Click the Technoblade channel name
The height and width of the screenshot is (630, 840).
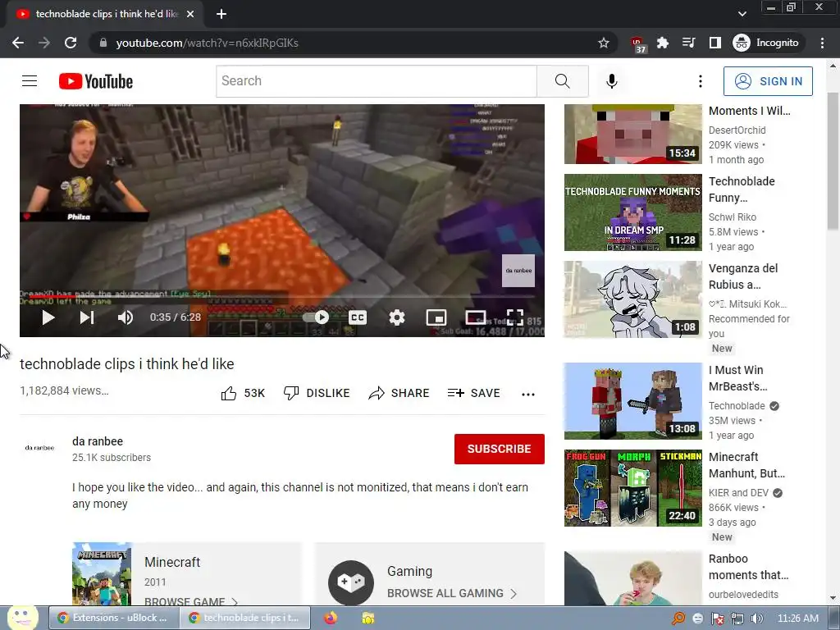point(737,406)
